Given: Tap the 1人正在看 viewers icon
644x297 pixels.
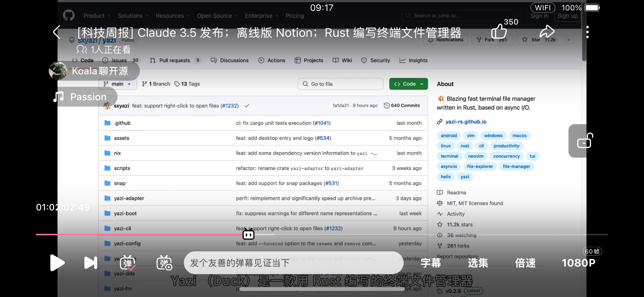Looking at the screenshot, I should click(x=82, y=50).
